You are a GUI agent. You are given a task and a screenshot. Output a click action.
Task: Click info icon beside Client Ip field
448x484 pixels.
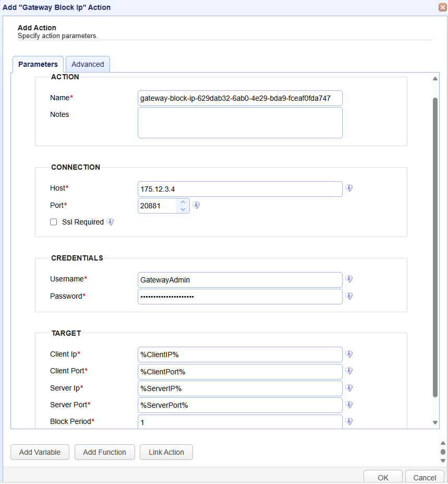[349, 354]
